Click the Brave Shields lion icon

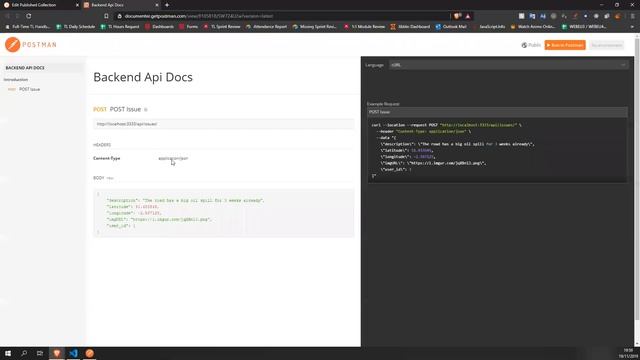pyautogui.click(x=457, y=16)
